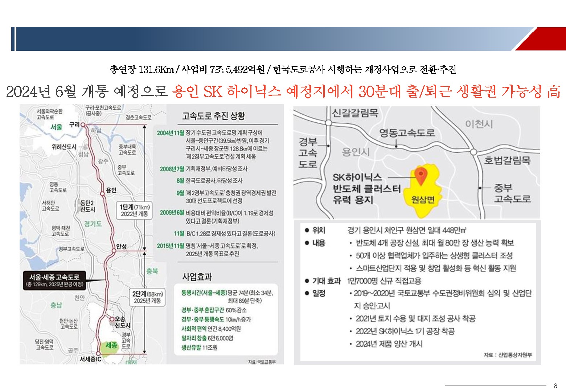The image size is (566, 392).
Task: Select the 경춘고속도로 map label
Action: (x=139, y=118)
